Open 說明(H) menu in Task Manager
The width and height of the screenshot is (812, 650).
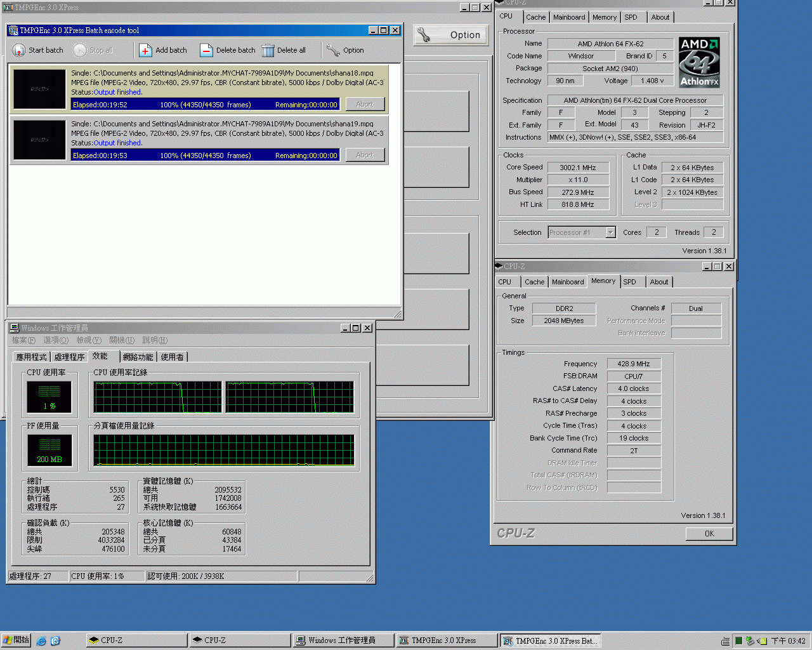[155, 340]
